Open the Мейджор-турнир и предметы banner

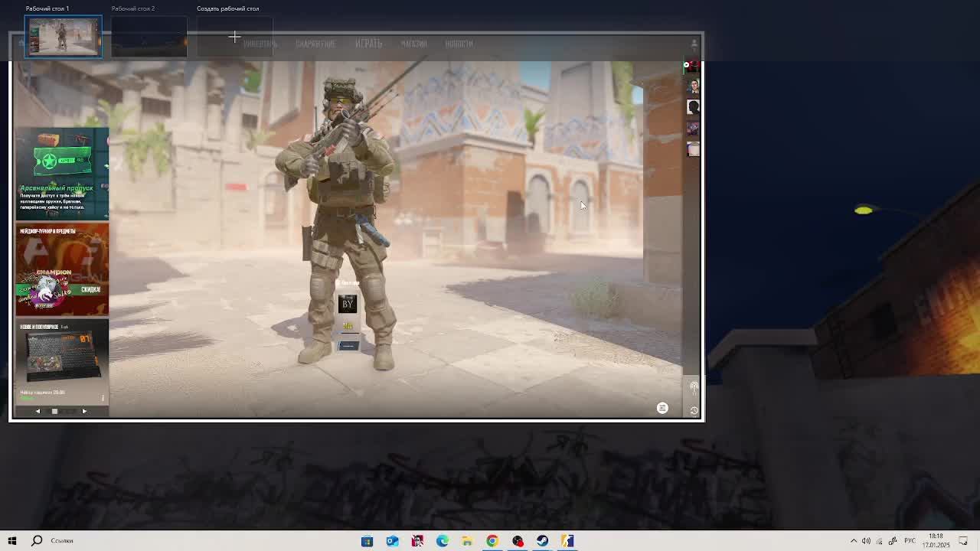tap(62, 269)
